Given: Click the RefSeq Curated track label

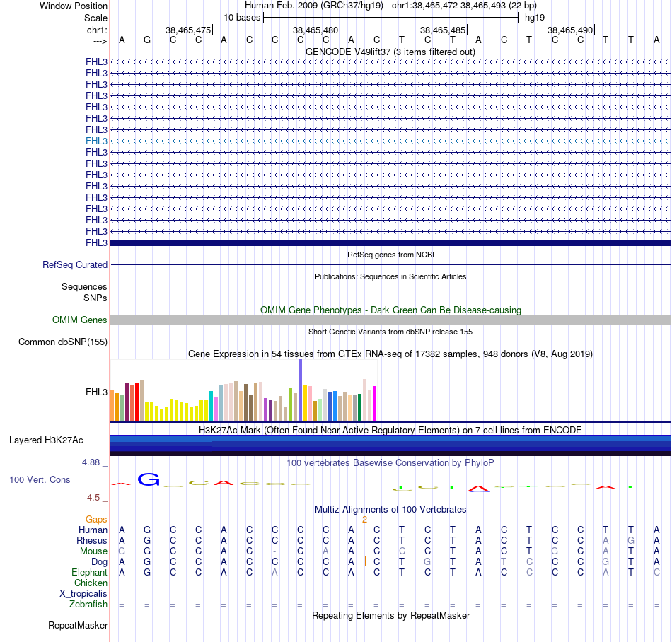Looking at the screenshot, I should (x=75, y=264).
